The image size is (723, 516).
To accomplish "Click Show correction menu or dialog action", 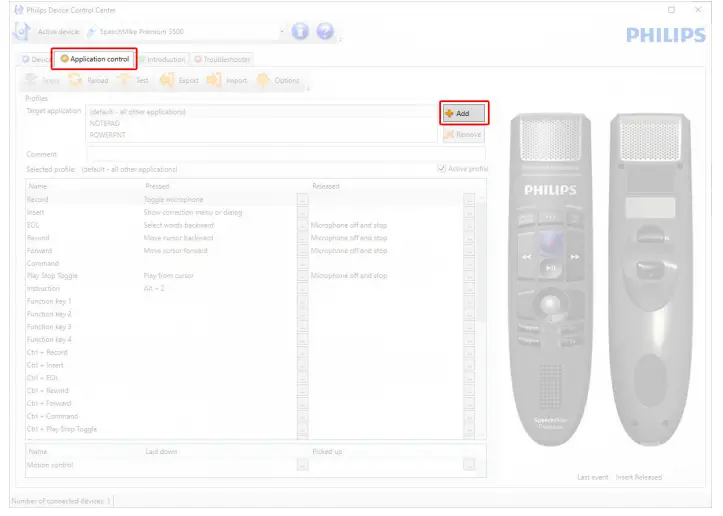I will click(193, 213).
